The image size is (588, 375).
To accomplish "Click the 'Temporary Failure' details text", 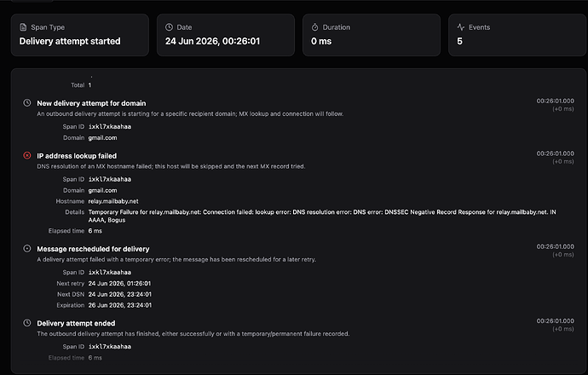I will (322, 216).
